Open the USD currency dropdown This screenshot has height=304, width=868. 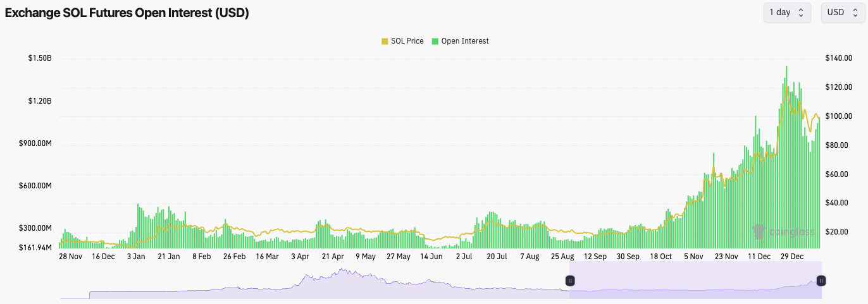click(843, 13)
